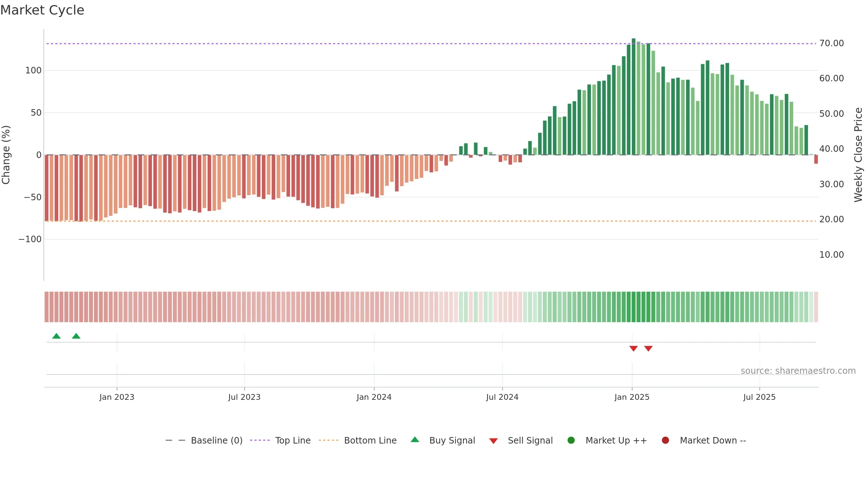Viewport: 868px width, 488px height.
Task: Click the first green buy signal marker on chart
Action: click(56, 336)
